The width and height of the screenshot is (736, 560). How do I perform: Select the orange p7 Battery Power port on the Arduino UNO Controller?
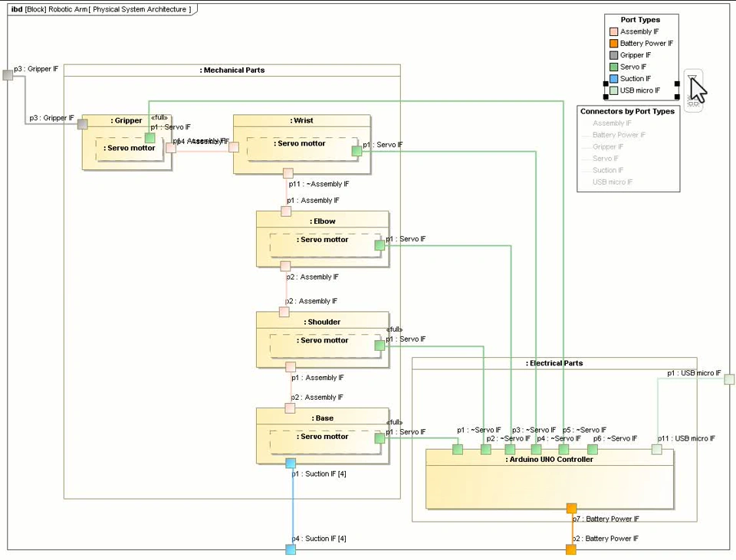tap(571, 509)
